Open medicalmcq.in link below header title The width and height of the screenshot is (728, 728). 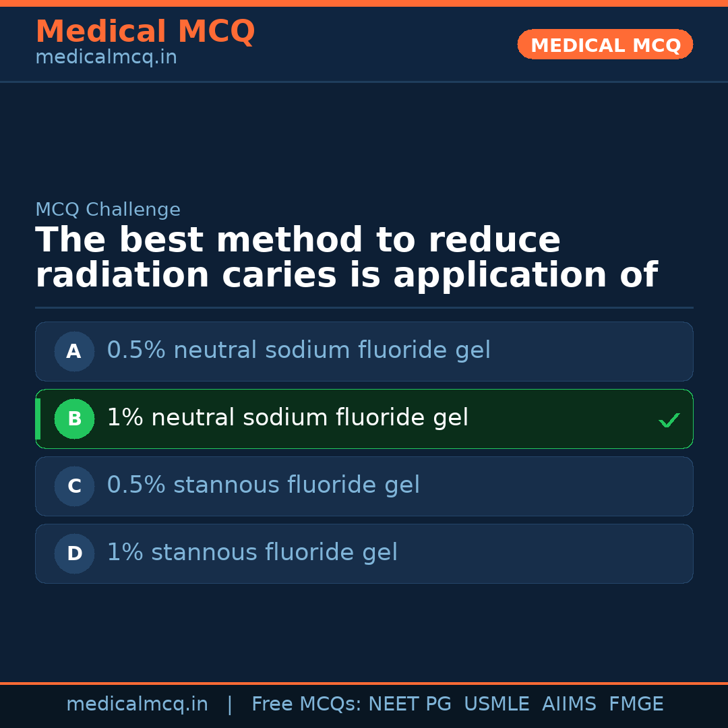(x=106, y=58)
